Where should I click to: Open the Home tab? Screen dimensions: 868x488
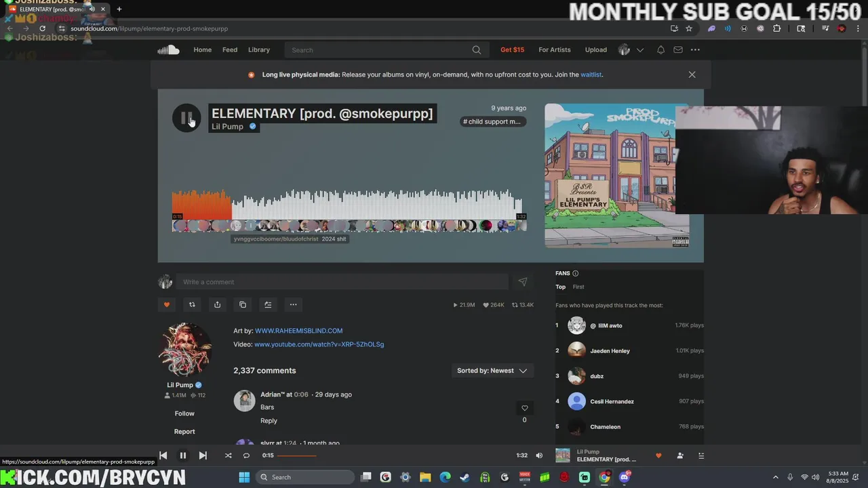coord(202,49)
